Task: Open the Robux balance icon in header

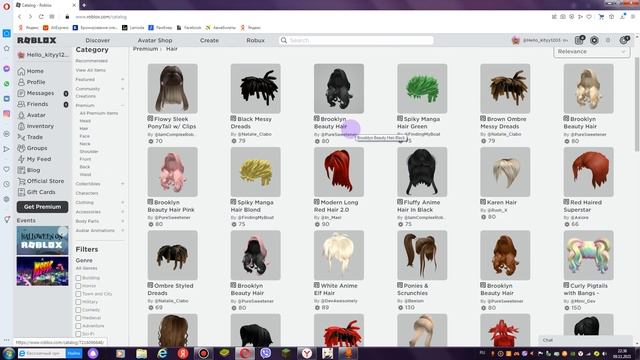Action: pos(594,40)
